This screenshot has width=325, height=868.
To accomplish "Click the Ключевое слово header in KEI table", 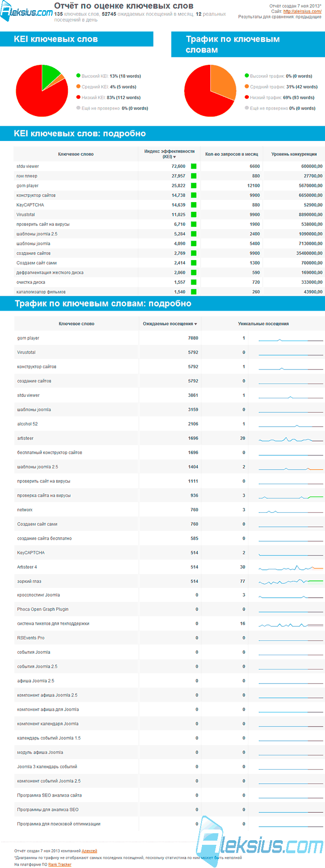I will [x=76, y=154].
